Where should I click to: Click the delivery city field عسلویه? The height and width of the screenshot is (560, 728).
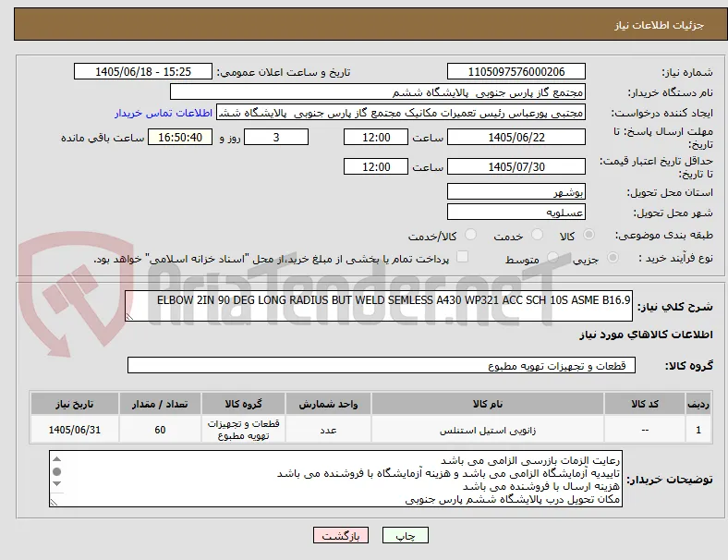[x=516, y=212]
